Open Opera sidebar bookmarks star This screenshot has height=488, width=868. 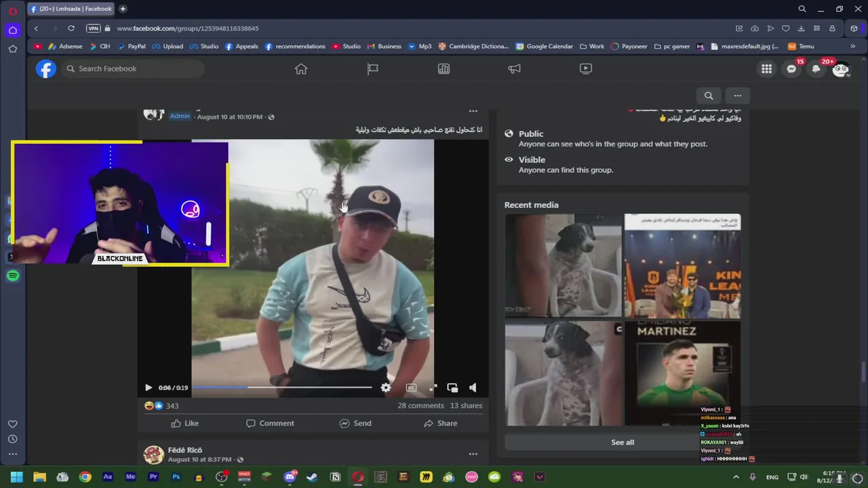(13, 49)
